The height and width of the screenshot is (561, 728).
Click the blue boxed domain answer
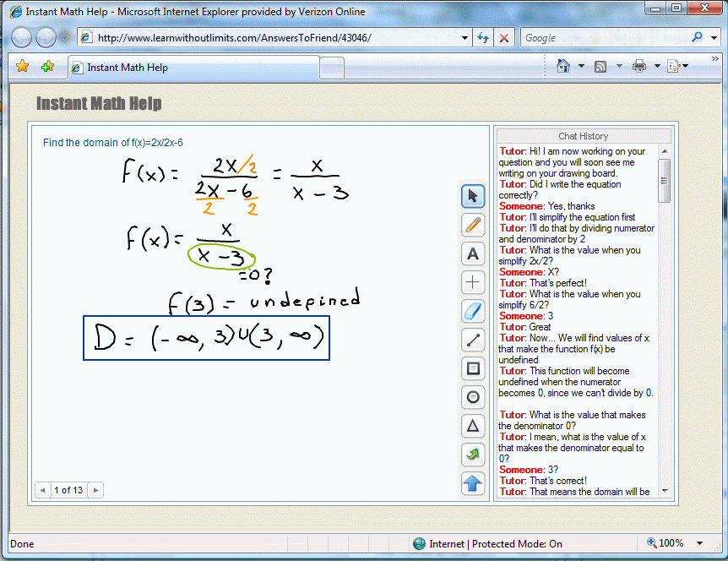[207, 338]
